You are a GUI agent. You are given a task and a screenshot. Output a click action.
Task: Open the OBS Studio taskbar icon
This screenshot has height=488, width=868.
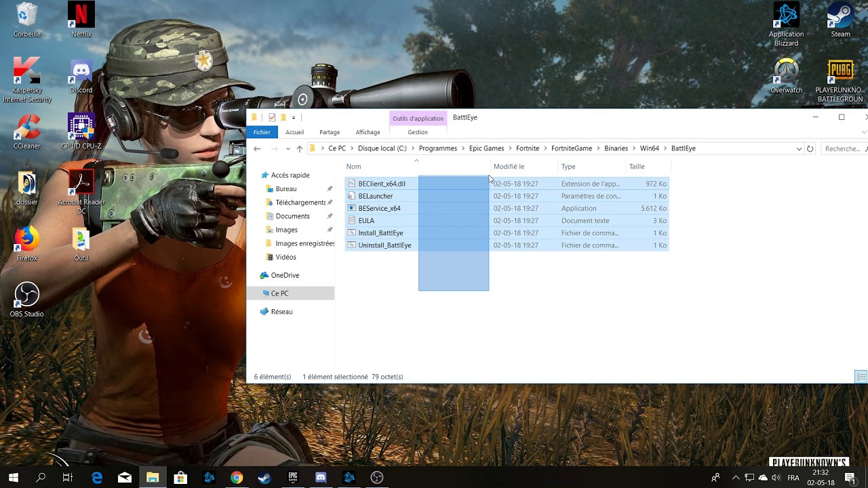click(377, 478)
